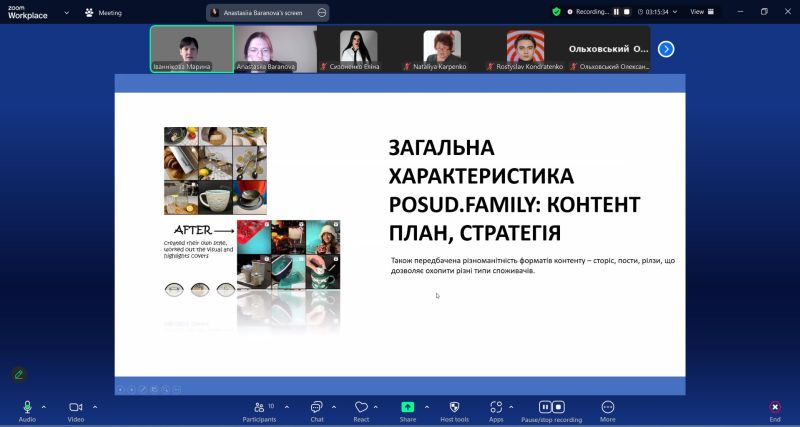Show next participants with right arrow
Image resolution: width=800 pixels, height=427 pixels.
coord(666,48)
